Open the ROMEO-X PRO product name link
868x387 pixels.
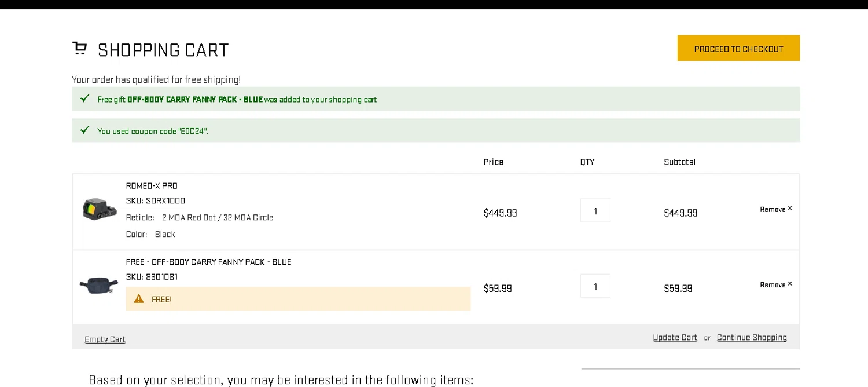click(x=152, y=186)
